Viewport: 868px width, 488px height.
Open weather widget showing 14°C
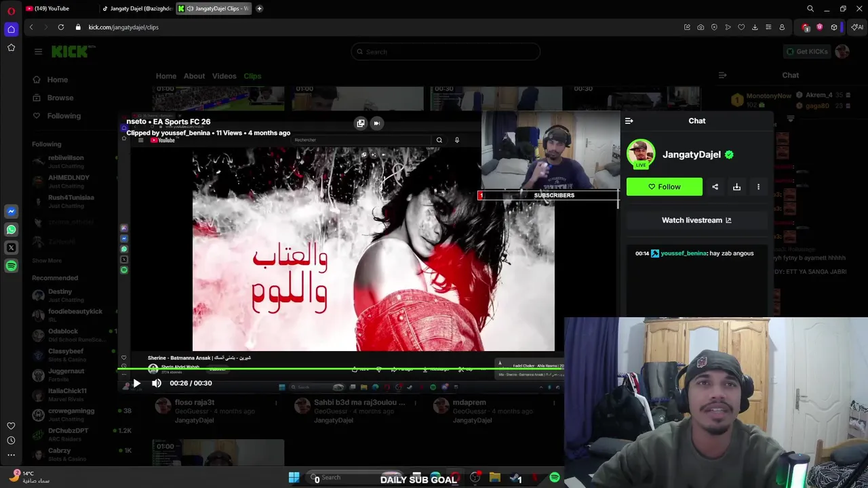click(31, 477)
